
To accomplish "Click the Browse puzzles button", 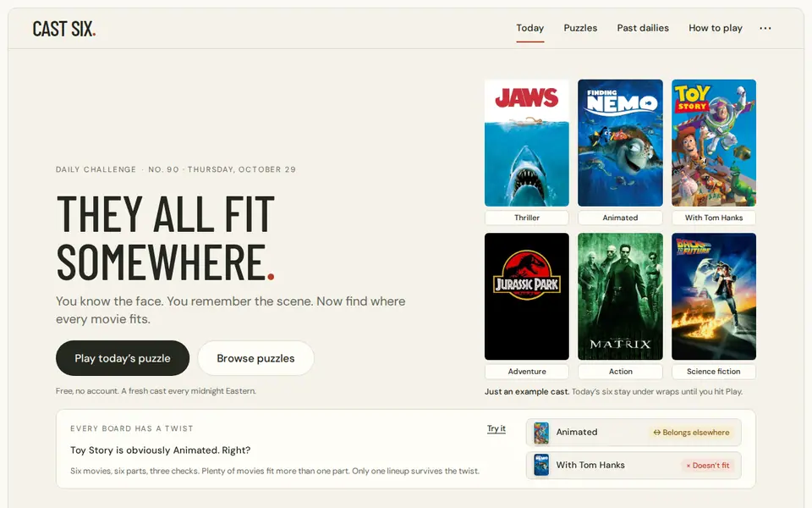I will [255, 358].
